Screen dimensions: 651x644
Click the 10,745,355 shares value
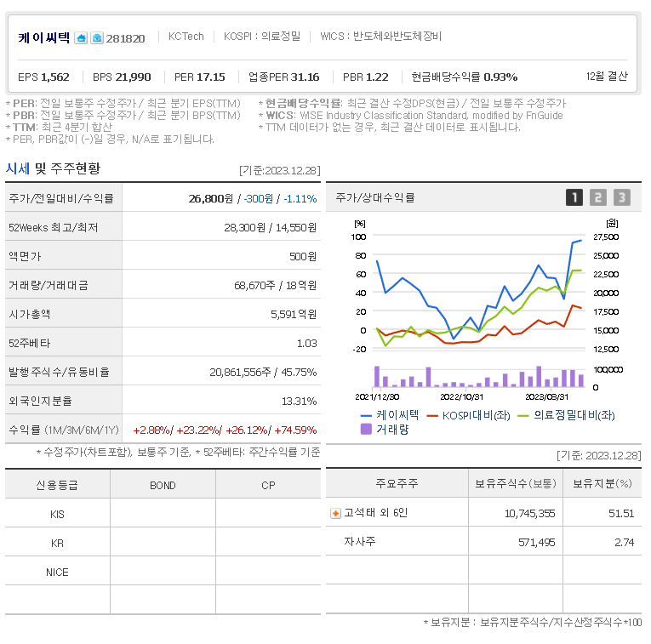(x=530, y=514)
